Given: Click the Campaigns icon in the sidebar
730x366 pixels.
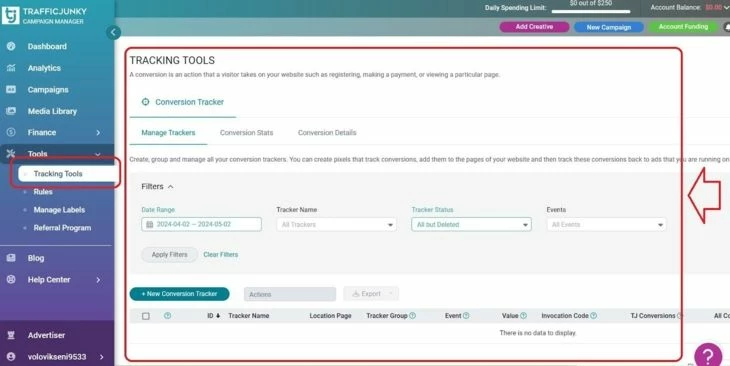Looking at the screenshot, I should (11, 89).
